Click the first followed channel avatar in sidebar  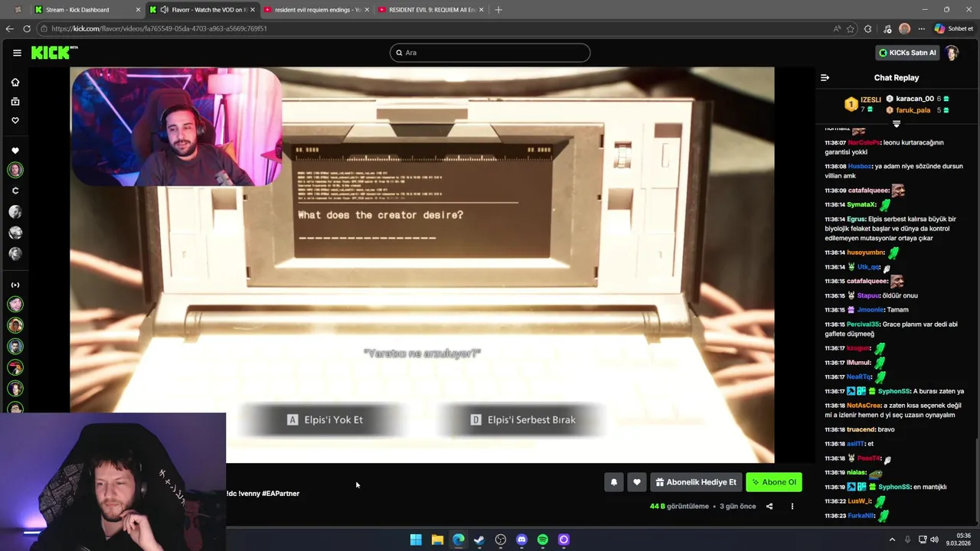[x=15, y=170]
